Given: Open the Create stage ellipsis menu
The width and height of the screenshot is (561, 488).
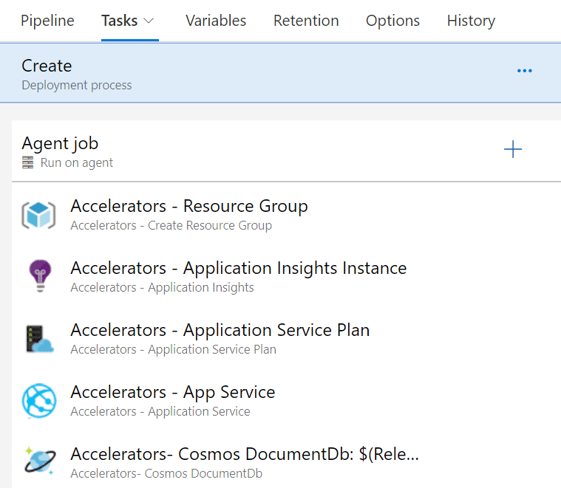Looking at the screenshot, I should coord(525,71).
